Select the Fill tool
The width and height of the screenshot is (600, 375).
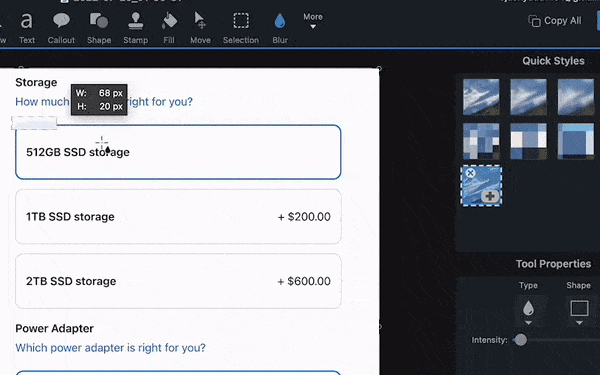tap(169, 28)
